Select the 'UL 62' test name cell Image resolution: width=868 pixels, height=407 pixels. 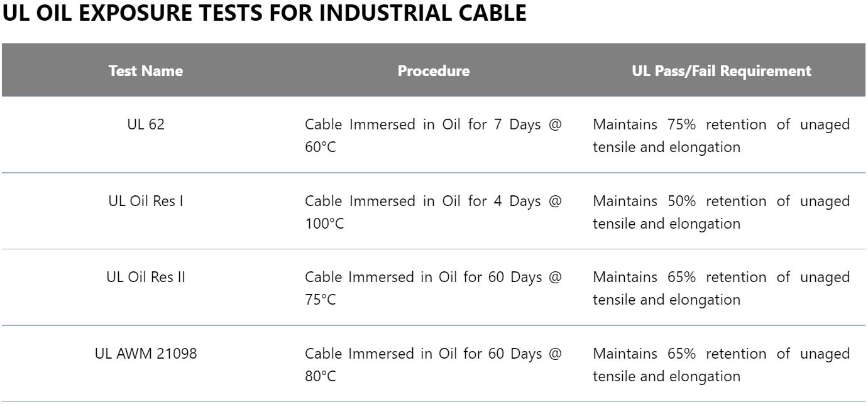point(145,124)
